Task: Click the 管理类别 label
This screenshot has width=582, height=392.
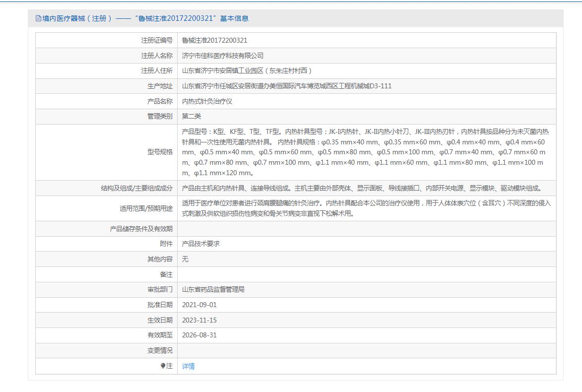Action: click(160, 116)
